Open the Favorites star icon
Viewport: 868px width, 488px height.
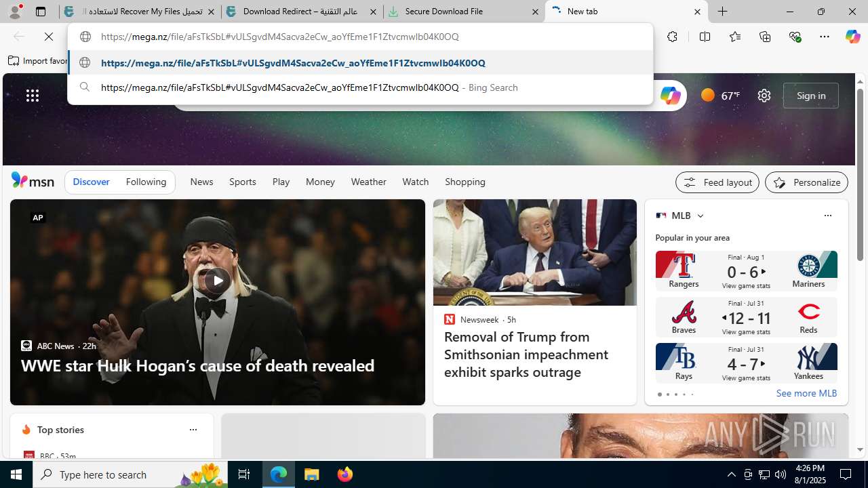[735, 37]
